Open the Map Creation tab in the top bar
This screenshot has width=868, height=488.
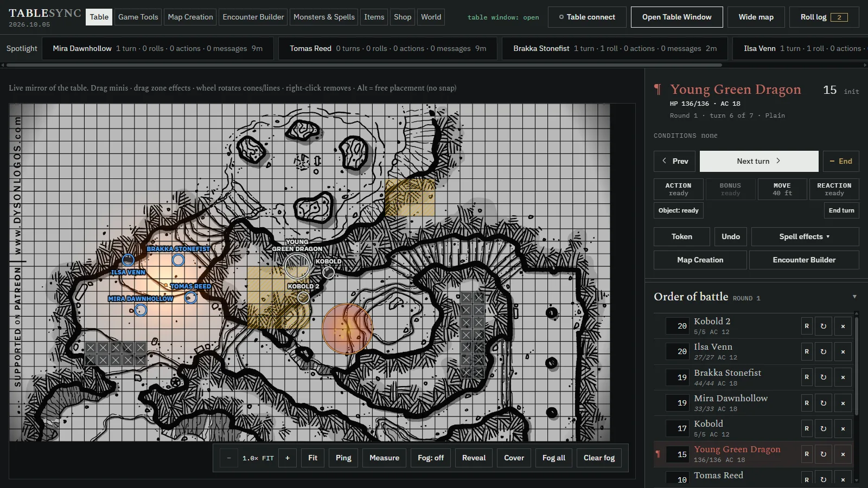pyautogui.click(x=190, y=17)
